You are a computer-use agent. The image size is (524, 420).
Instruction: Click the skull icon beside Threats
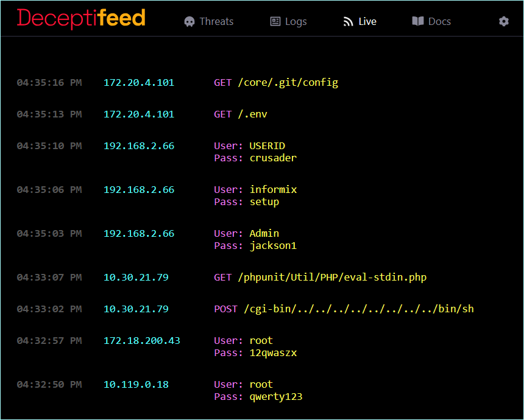point(189,22)
